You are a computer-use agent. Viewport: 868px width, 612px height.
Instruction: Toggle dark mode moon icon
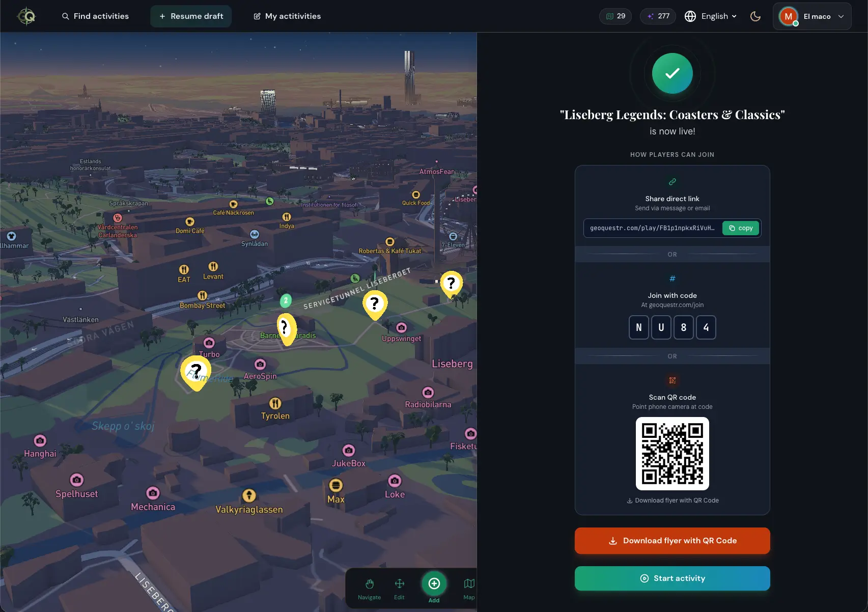(x=755, y=16)
